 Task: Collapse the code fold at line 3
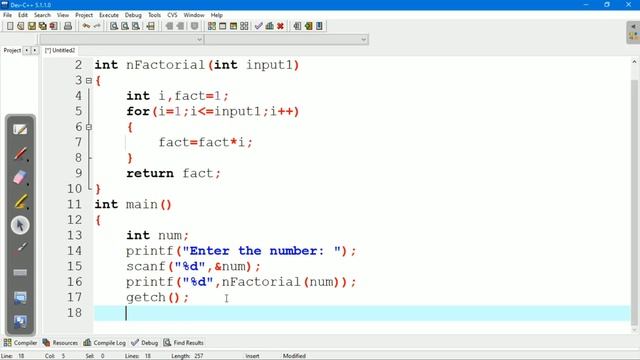click(89, 81)
